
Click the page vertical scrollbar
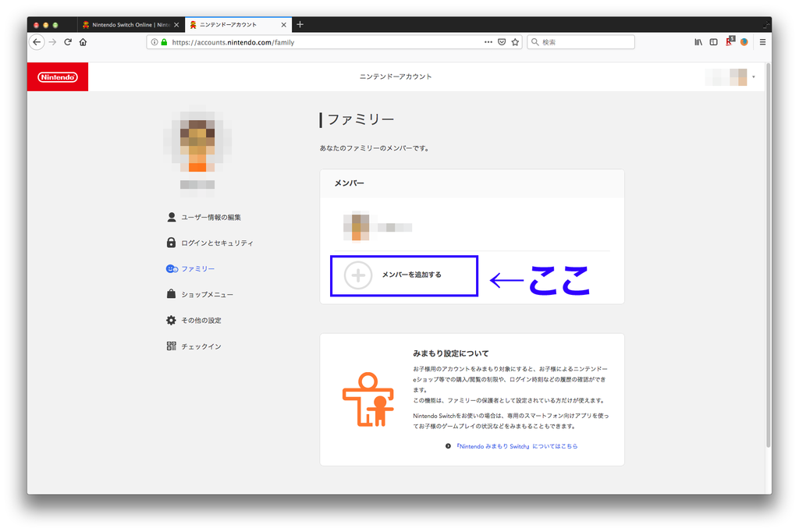coord(768,255)
